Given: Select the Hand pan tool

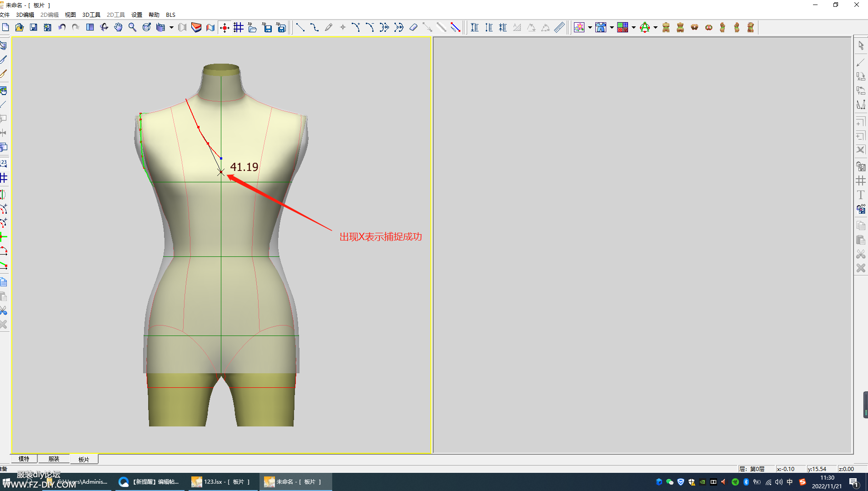Looking at the screenshot, I should click(118, 28).
